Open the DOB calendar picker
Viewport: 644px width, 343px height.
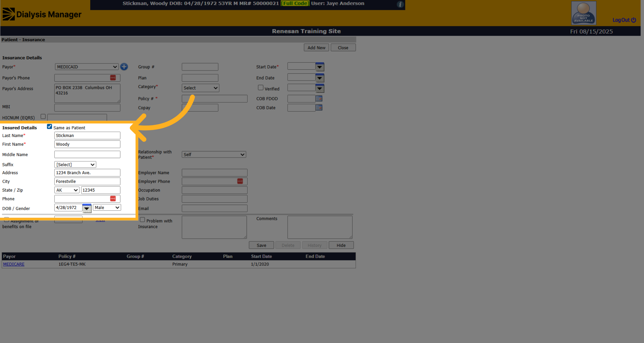click(x=87, y=208)
